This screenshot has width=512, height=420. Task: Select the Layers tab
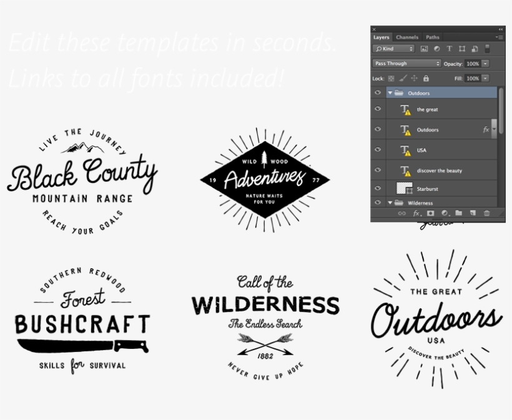[x=382, y=37]
